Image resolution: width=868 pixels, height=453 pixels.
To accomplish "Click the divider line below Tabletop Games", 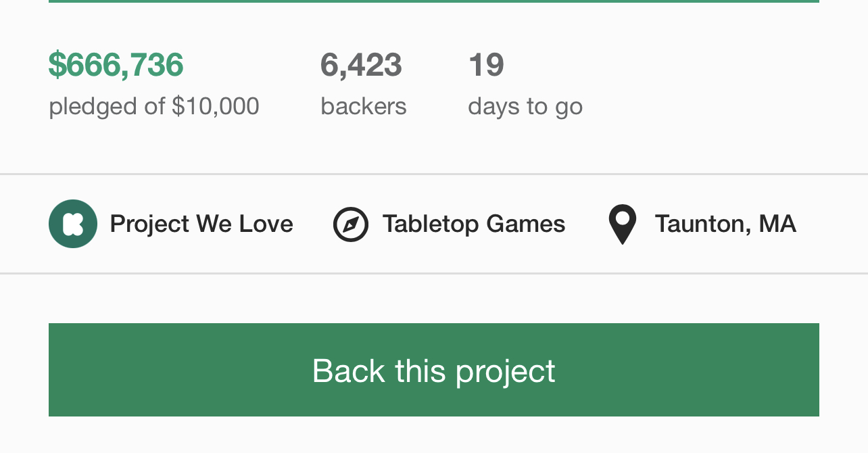I will 434,274.
